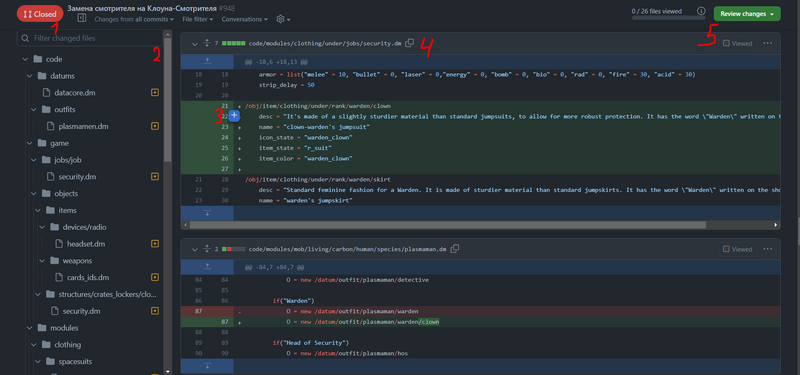800x375 pixels.
Task: Add comment on line 22 plus button
Action: (x=234, y=116)
